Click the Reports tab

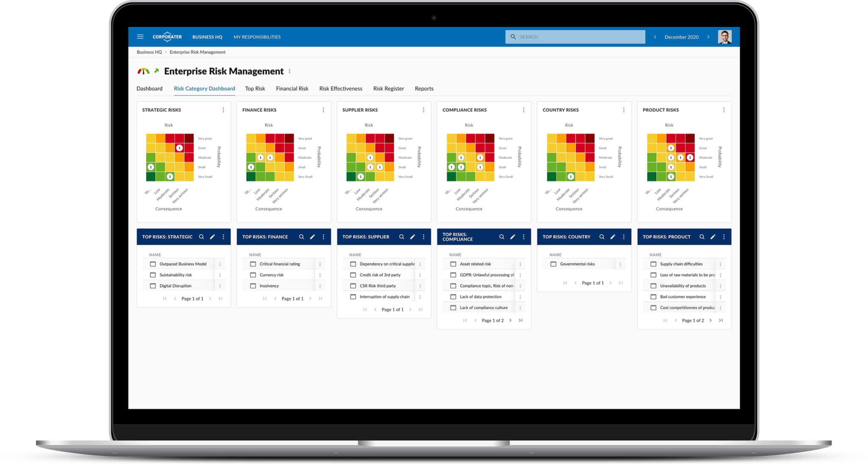(425, 88)
